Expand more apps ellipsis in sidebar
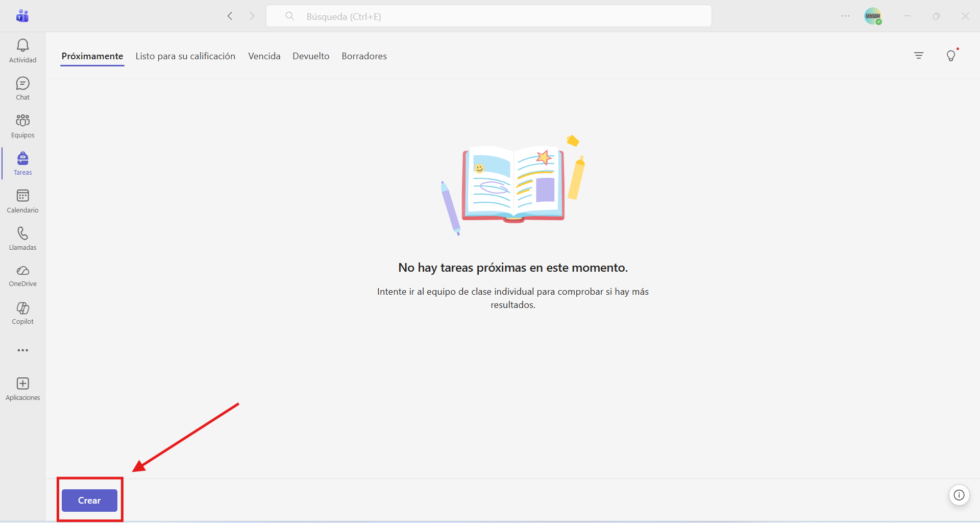 [x=22, y=350]
